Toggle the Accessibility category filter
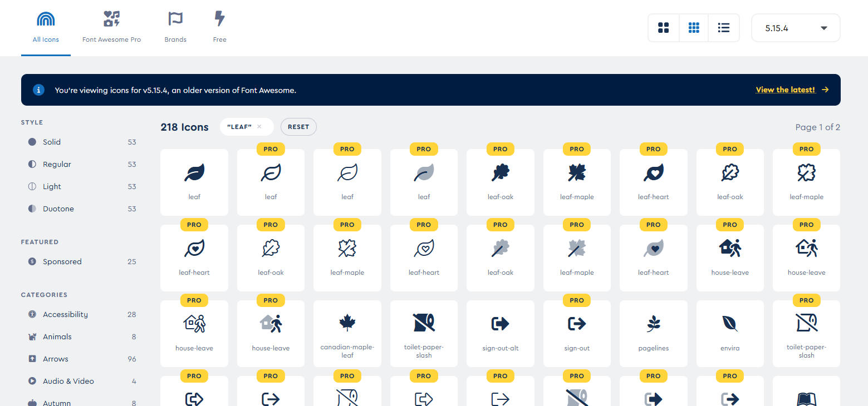868x406 pixels. click(82, 314)
